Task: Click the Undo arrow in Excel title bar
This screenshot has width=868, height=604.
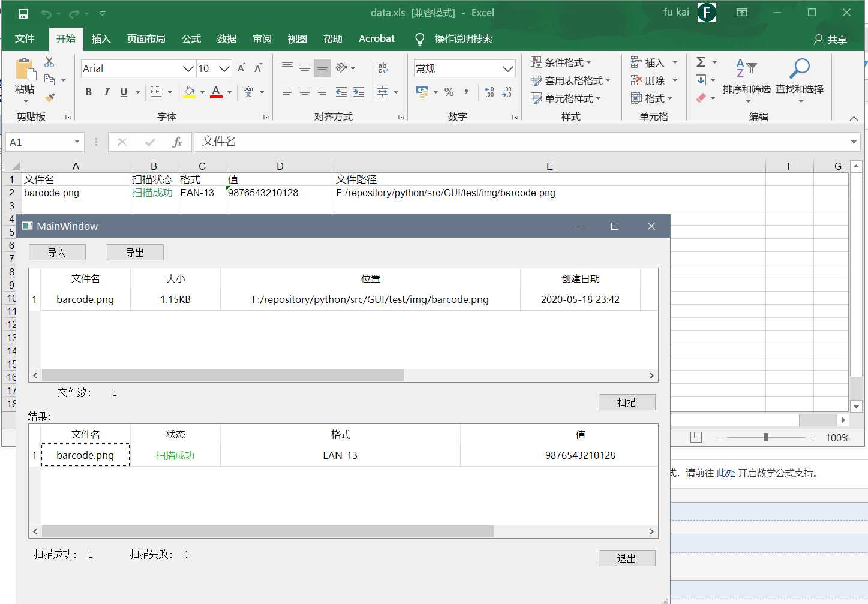Action: point(46,13)
